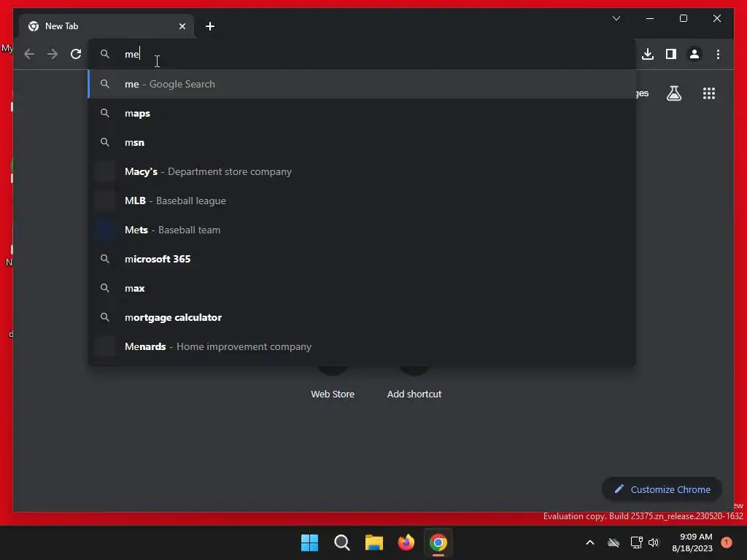The height and width of the screenshot is (560, 747).
Task: Click the browser Forward arrow
Action: [x=53, y=54]
